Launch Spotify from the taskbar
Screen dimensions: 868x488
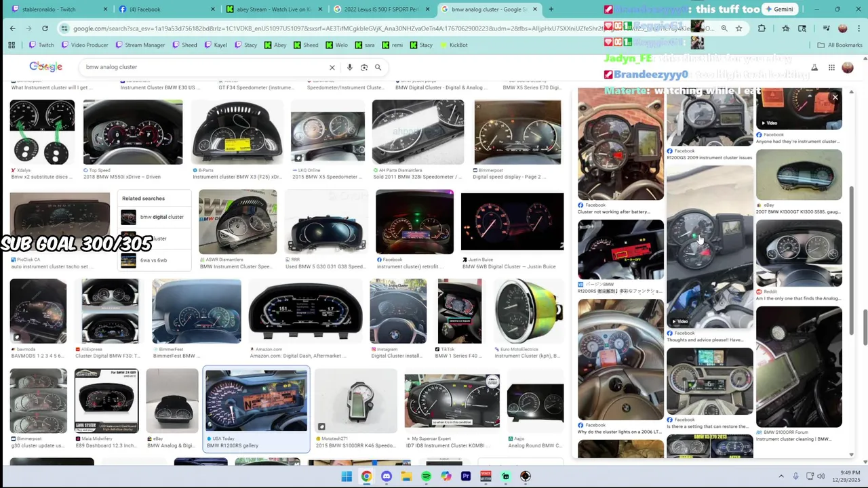pyautogui.click(x=427, y=476)
